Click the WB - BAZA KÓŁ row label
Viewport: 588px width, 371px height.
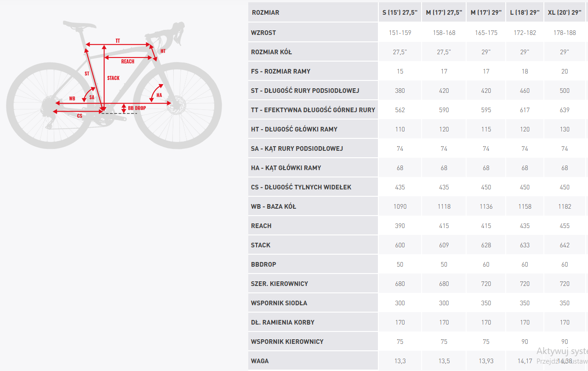274,206
